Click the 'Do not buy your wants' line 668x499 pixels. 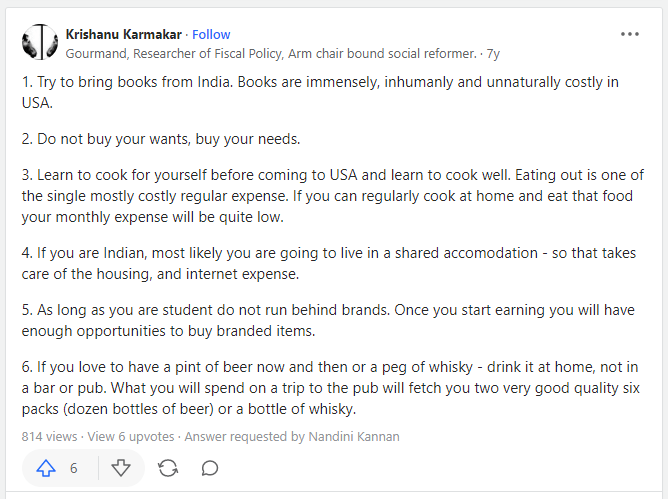tap(161, 139)
